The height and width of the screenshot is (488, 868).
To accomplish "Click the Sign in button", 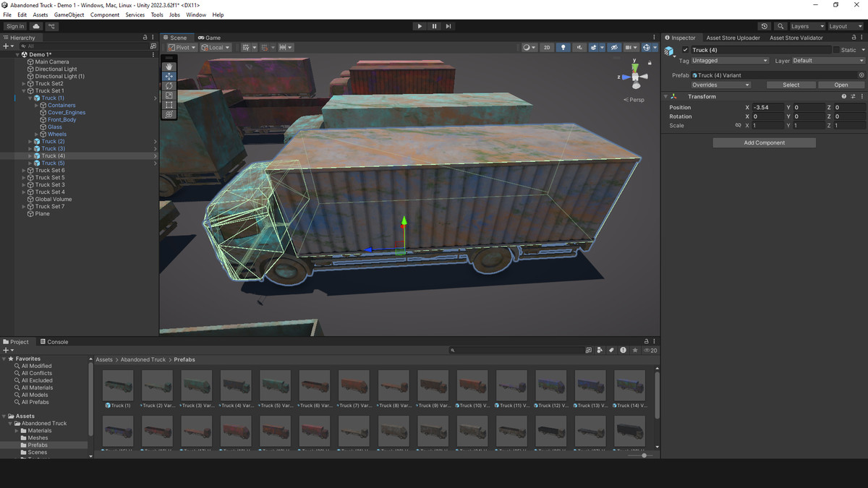I will tap(15, 26).
